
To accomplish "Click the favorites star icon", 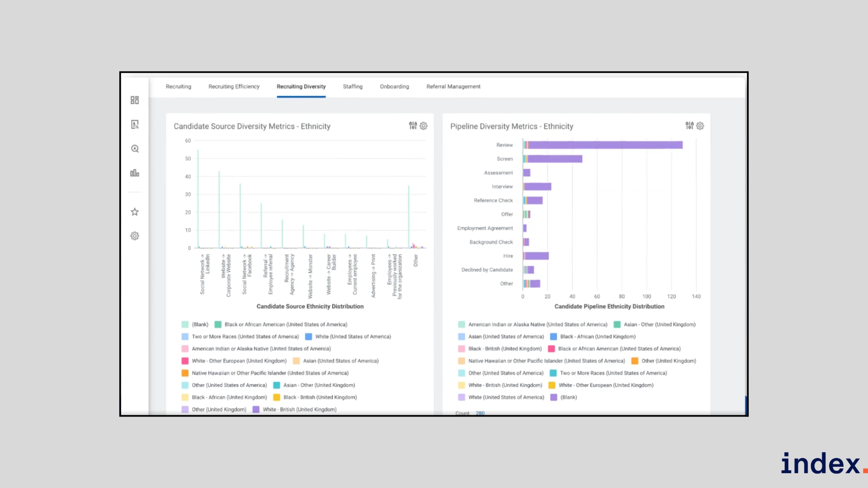I will (135, 212).
